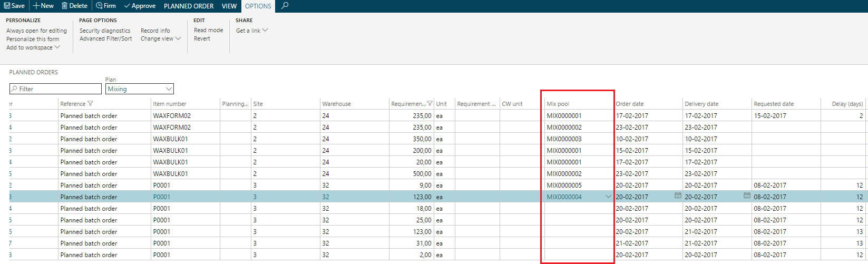Click the quantity cell 200,00
This screenshot has width=868, height=264.
[422, 150]
